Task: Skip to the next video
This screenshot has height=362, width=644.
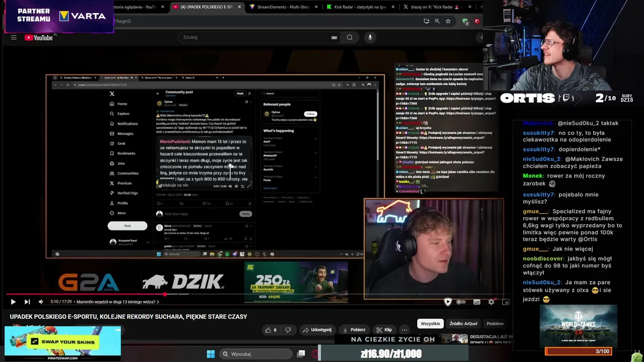Action: pyautogui.click(x=27, y=302)
